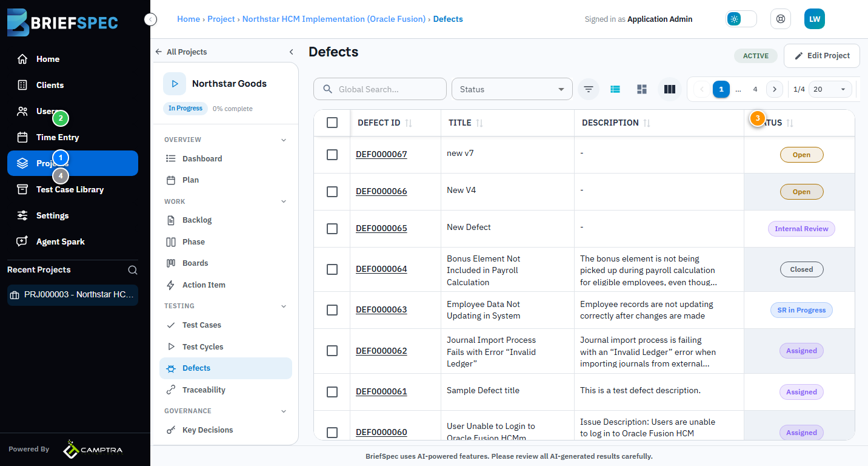Viewport: 868px width, 466px height.
Task: Open Action Item in the project menu
Action: [225, 285]
